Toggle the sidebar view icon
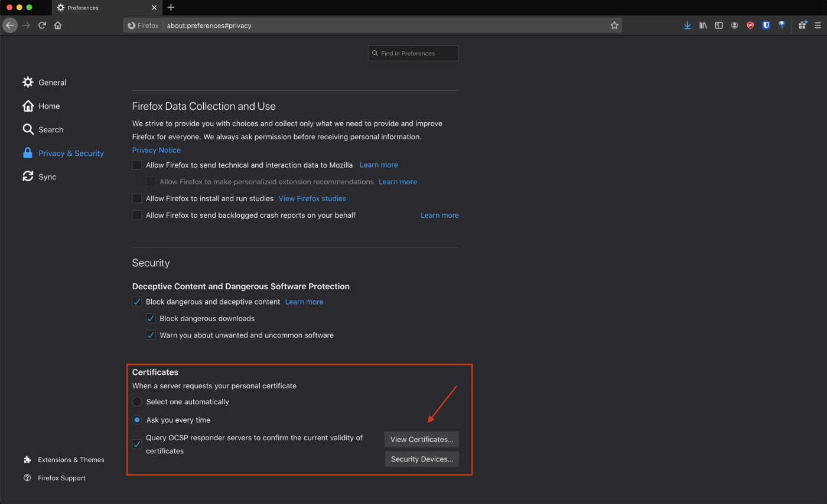Viewport: 827px width, 504px height. coord(719,25)
